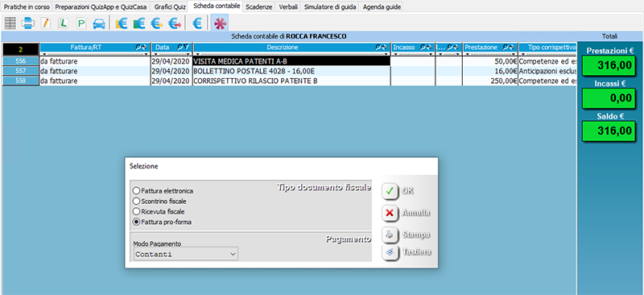Viewport: 644px width, 295px height.
Task: Choose the Scontrino fiscale option
Action: pos(159,202)
